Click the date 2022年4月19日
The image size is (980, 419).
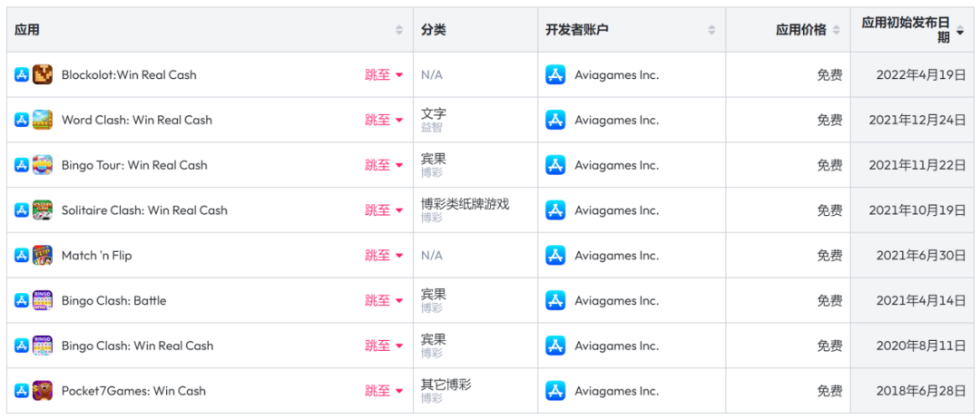(x=921, y=75)
